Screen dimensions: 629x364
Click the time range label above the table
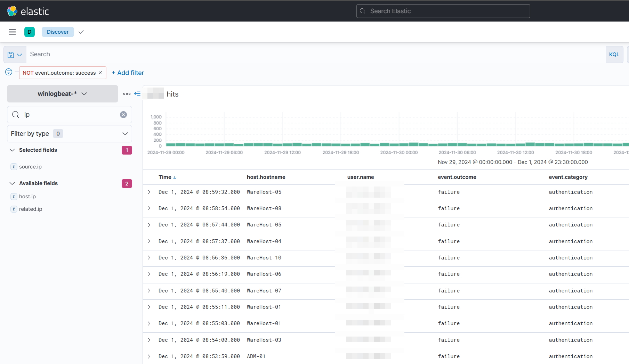pyautogui.click(x=513, y=162)
